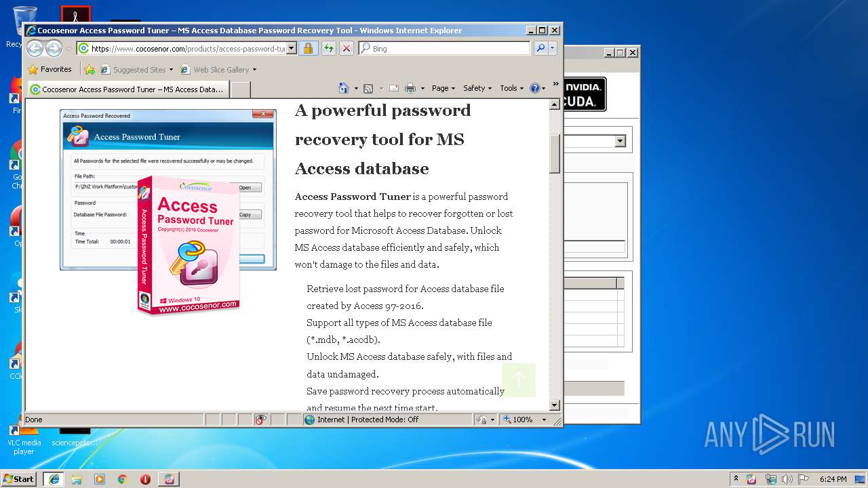Open the recent pages dropdown beside Forward
Viewport: 868px width, 488px height.
click(68, 49)
